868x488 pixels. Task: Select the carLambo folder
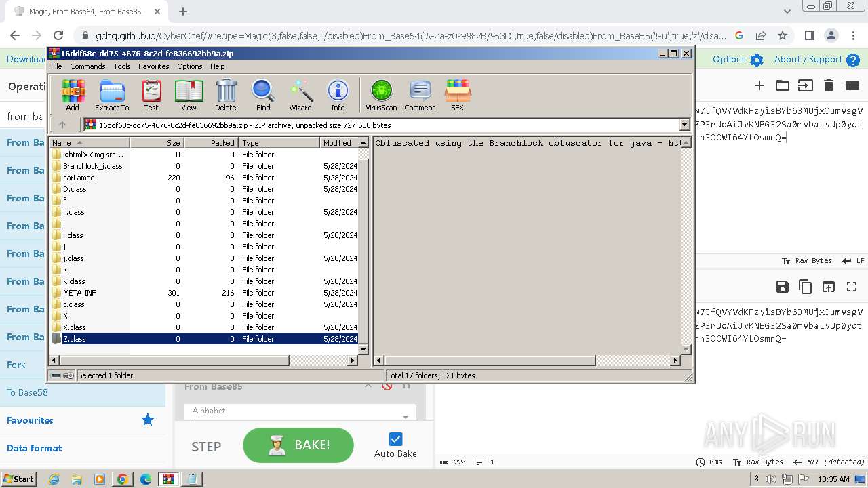pyautogui.click(x=79, y=178)
